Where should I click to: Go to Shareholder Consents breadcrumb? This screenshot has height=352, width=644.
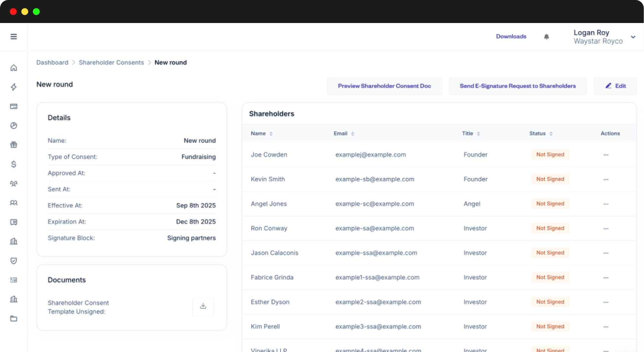pyautogui.click(x=111, y=63)
